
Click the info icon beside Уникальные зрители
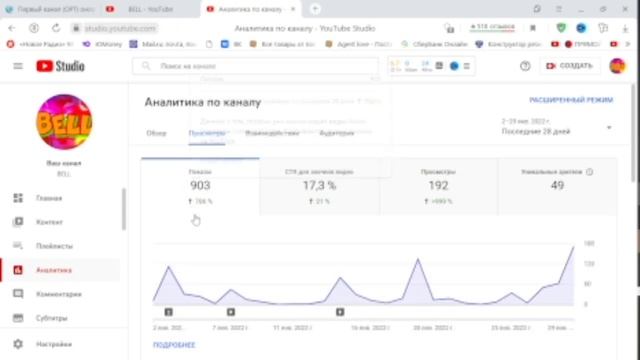(589, 172)
